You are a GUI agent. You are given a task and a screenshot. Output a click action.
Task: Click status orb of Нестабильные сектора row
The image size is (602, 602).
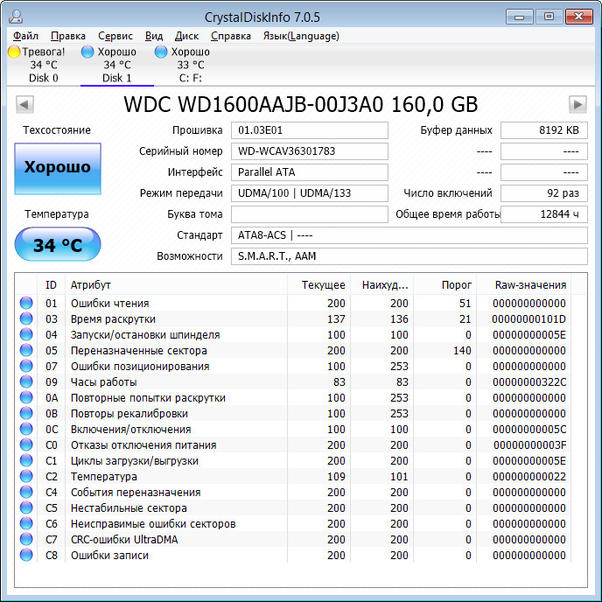26,508
